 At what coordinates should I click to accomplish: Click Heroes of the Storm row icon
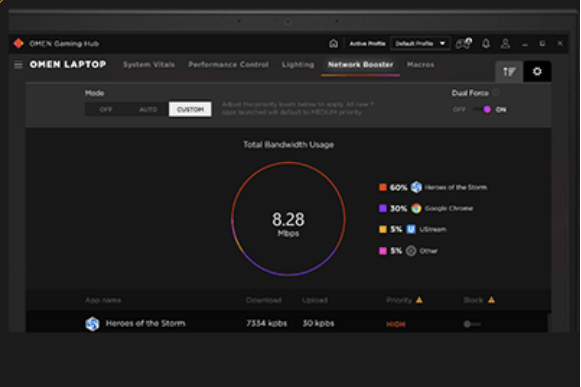coord(92,324)
